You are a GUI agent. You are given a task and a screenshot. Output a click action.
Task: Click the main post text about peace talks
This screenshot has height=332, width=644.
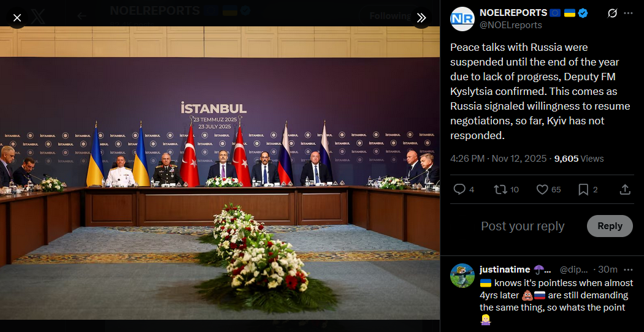click(540, 91)
